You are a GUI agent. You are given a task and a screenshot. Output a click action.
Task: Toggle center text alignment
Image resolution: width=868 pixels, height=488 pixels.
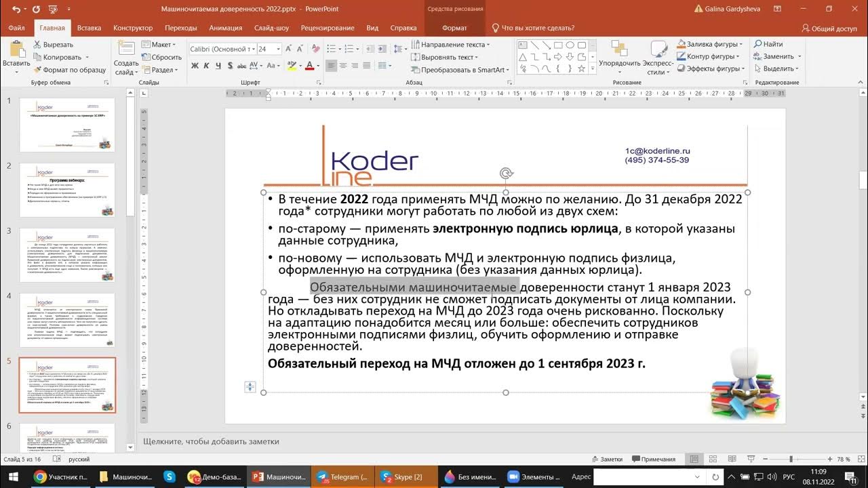(x=343, y=66)
